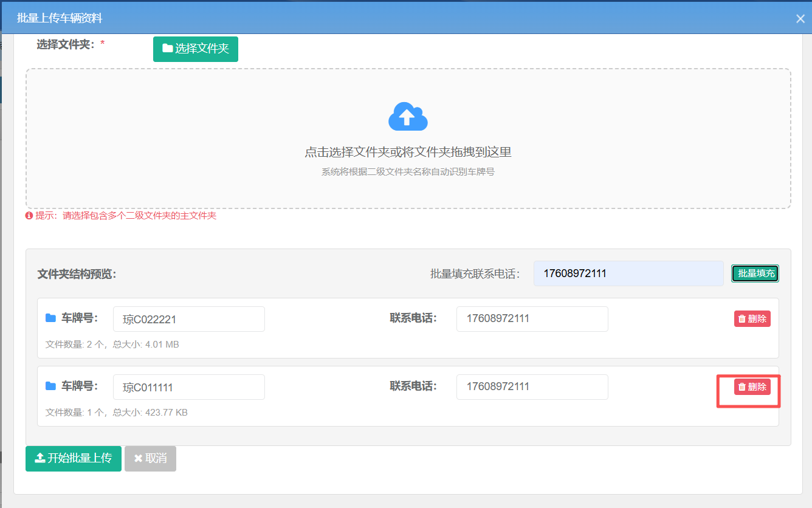Viewport: 812px width, 508px height.
Task: Click the folder icon inside 选择文件夹 button
Action: 168,49
